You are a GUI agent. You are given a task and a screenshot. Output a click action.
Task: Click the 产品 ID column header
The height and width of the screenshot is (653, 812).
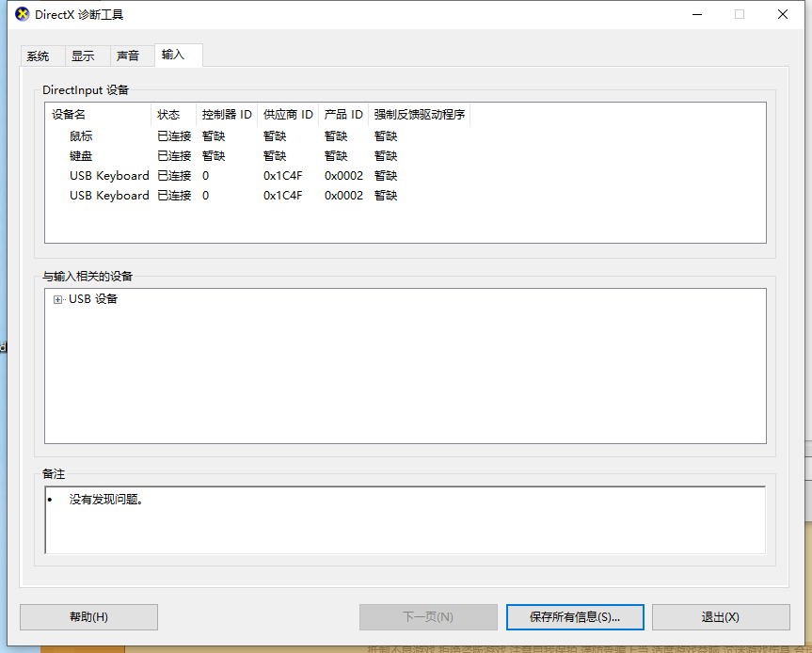[343, 115]
